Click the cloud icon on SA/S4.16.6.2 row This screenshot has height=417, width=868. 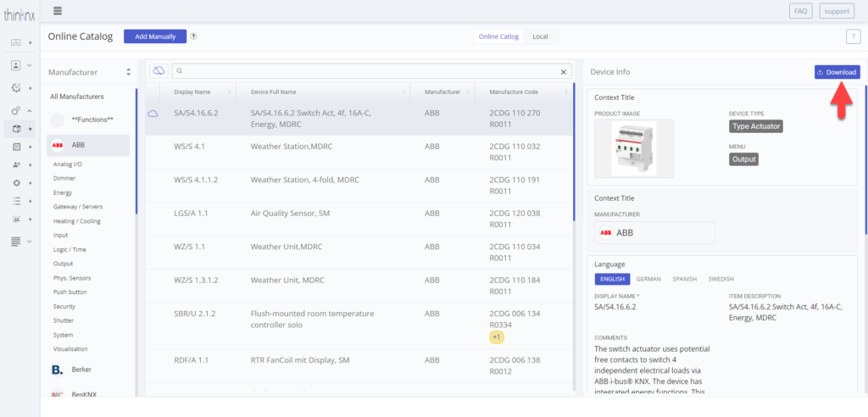click(x=153, y=114)
